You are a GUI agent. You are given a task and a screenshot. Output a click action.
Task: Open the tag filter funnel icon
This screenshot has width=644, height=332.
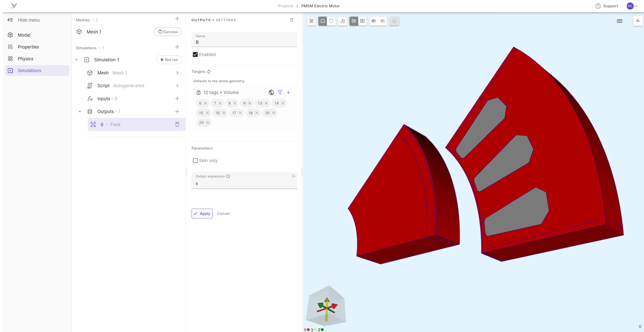point(280,92)
